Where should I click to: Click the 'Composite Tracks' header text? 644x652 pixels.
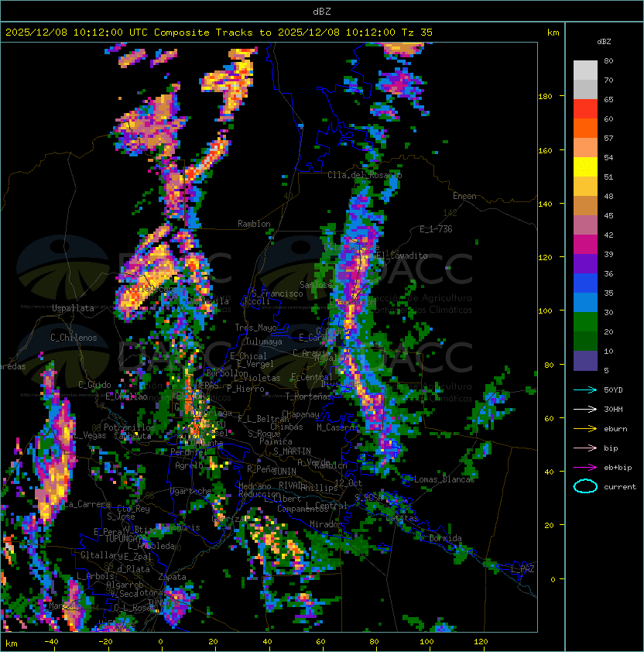tap(204, 33)
